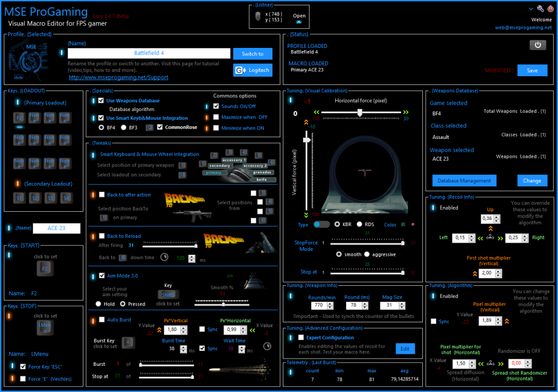This screenshot has height=392, width=558.
Task: Enable Minimize when ON checkbox
Action: (x=216, y=128)
